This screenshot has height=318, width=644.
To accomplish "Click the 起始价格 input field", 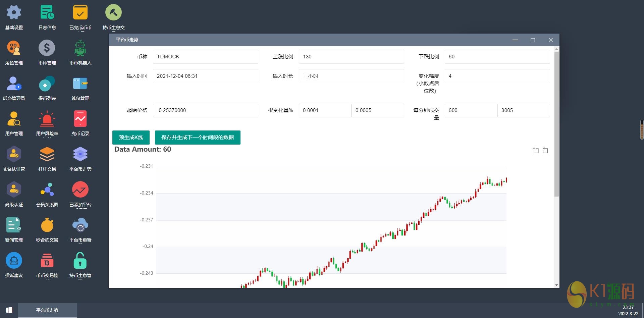I will (205, 110).
